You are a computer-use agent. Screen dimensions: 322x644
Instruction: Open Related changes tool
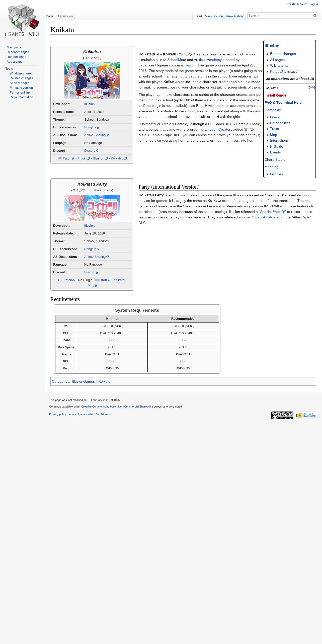[21, 78]
